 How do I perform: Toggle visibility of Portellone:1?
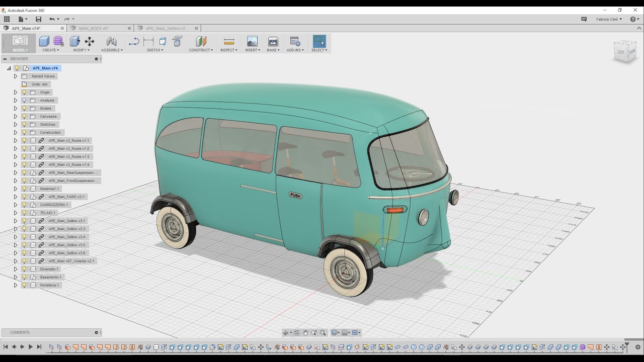24,286
